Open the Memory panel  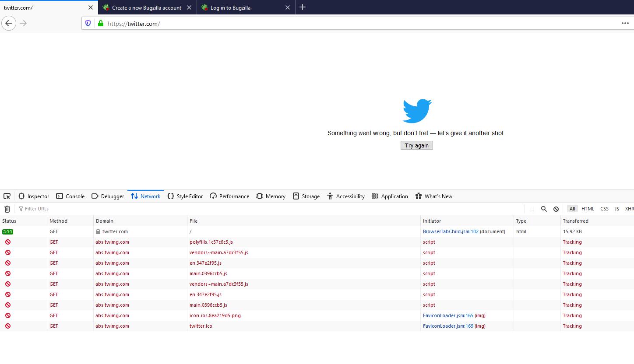click(271, 196)
